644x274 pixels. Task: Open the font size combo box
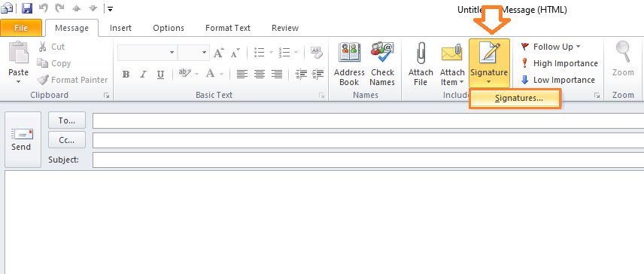(193, 53)
